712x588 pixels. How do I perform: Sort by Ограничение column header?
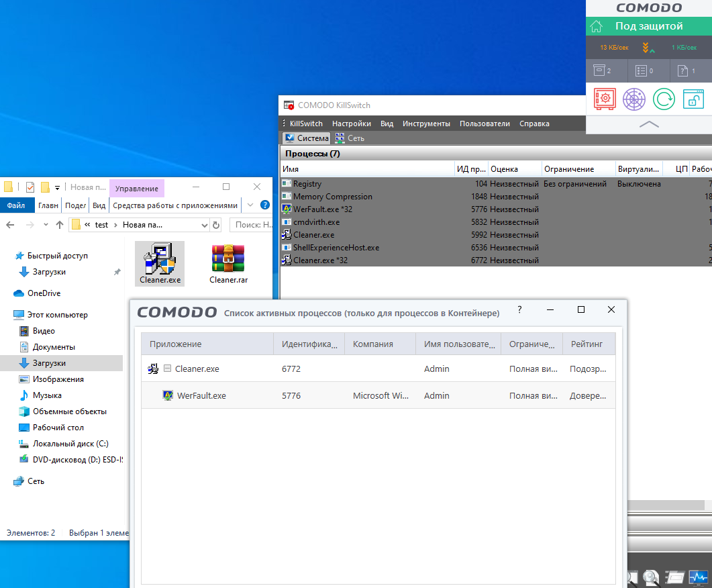coord(578,169)
